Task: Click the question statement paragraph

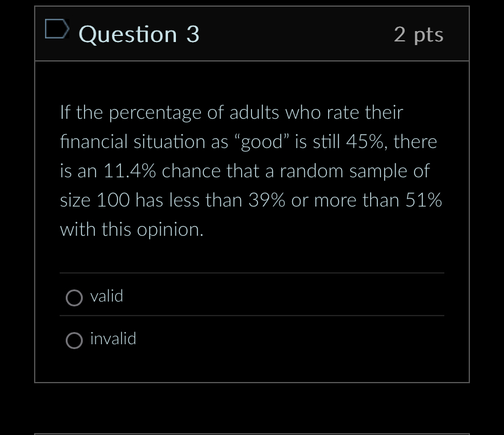Action: [250, 171]
